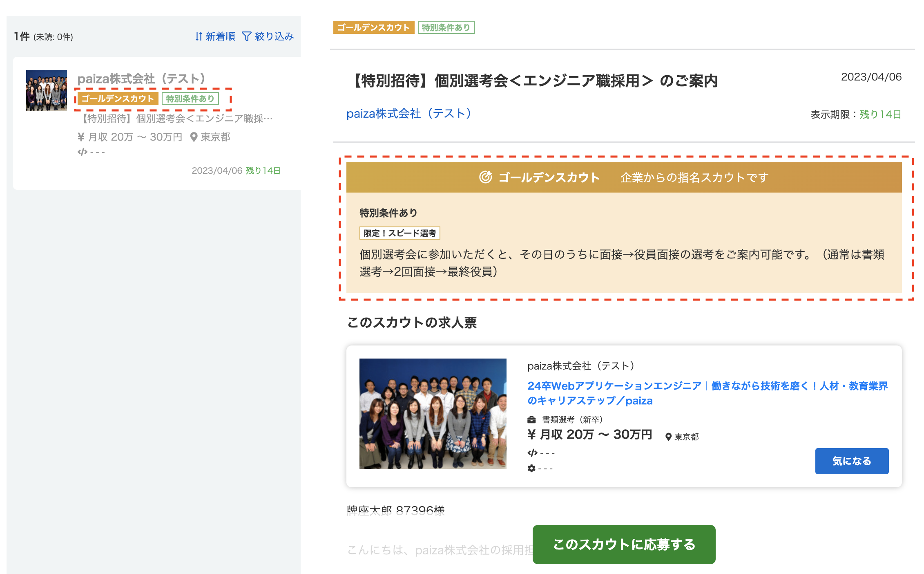The width and height of the screenshot is (924, 574).
Task: Open the 新着順 sort dropdown
Action: click(x=215, y=36)
